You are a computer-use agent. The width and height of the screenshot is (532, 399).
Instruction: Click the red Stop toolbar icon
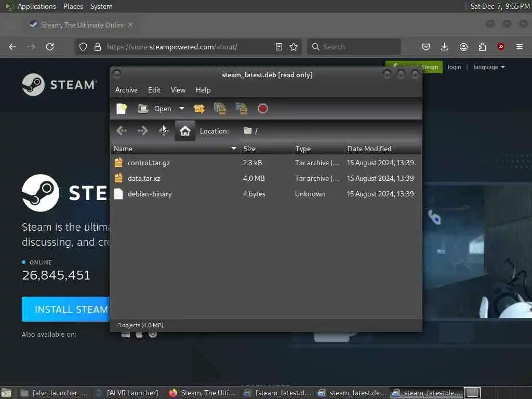[x=262, y=109]
